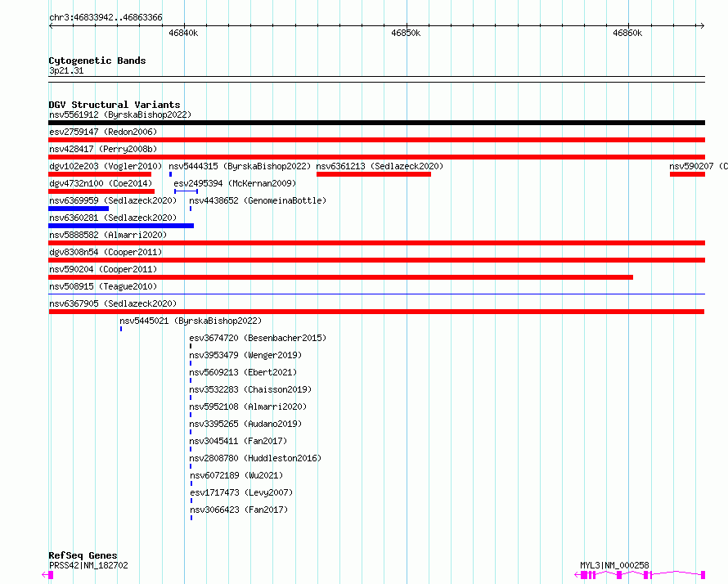
Task: Open the dgv4732n100 (Coe2014) label
Action: [x=101, y=183]
